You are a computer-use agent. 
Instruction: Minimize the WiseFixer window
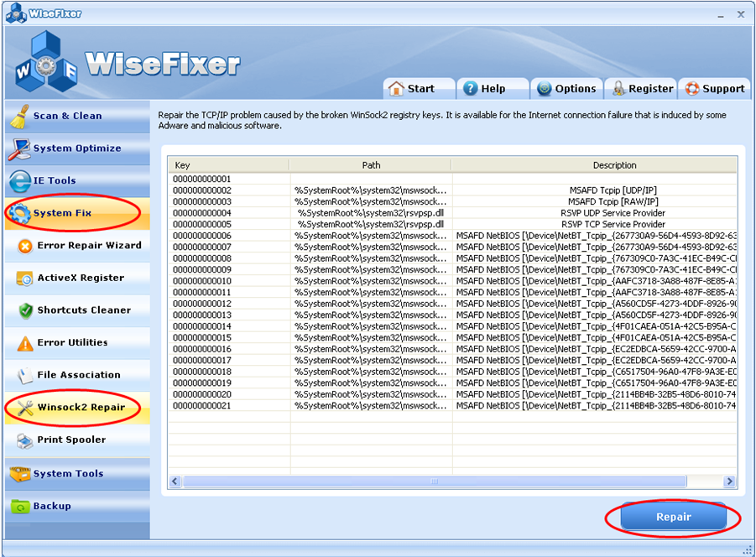tap(720, 15)
